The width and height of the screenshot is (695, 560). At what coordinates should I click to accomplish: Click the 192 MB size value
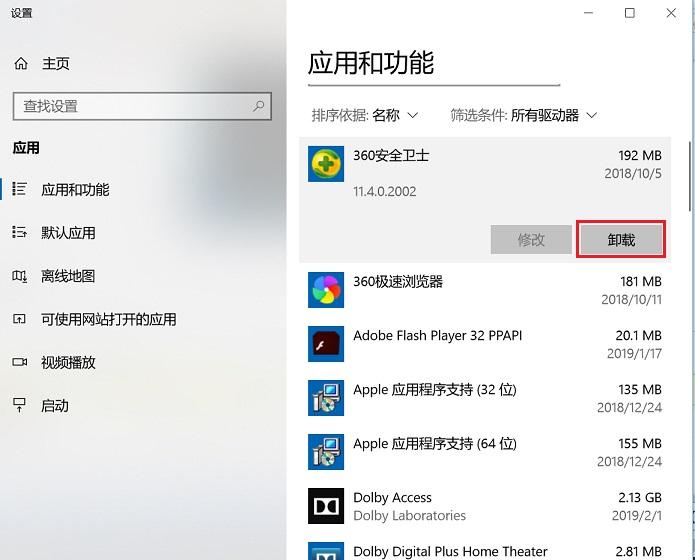click(x=640, y=156)
